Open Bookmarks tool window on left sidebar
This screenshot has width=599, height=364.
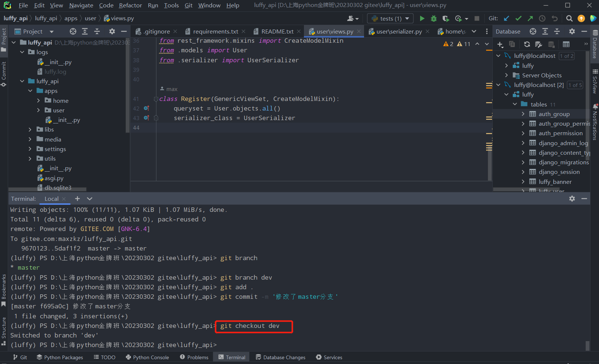pos(4,290)
